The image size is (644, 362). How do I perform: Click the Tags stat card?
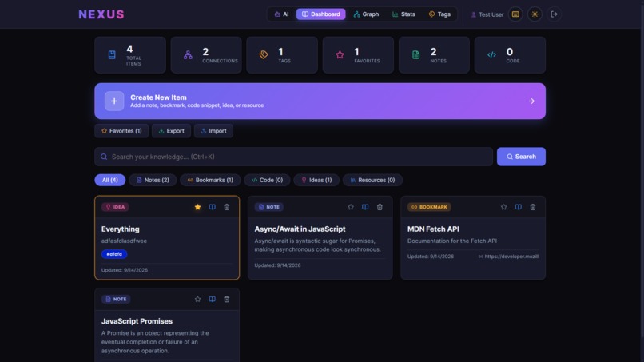[282, 55]
